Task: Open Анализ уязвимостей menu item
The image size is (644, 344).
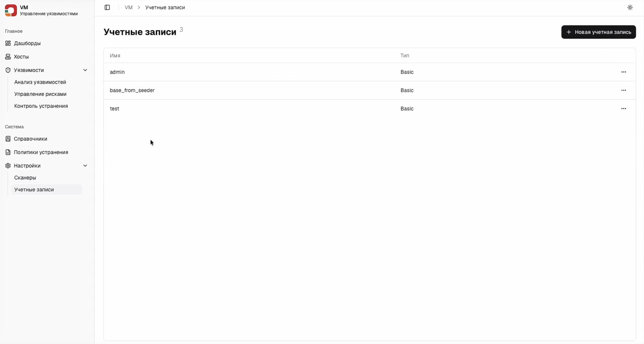Action: pyautogui.click(x=40, y=82)
